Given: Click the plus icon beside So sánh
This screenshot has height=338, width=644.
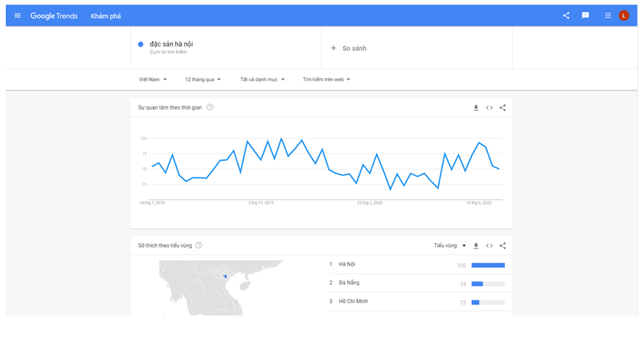Looking at the screenshot, I should pos(334,48).
